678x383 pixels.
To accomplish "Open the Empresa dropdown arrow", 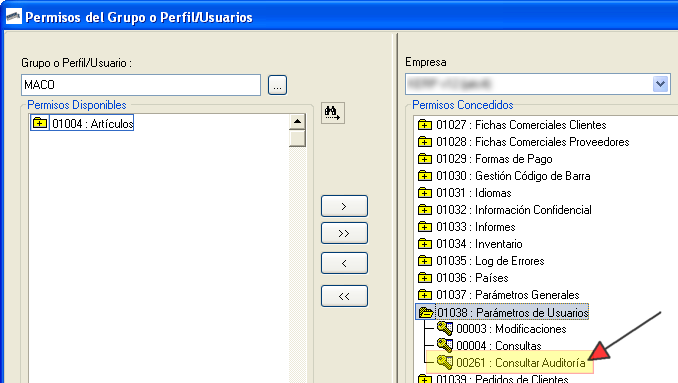I will (660, 84).
